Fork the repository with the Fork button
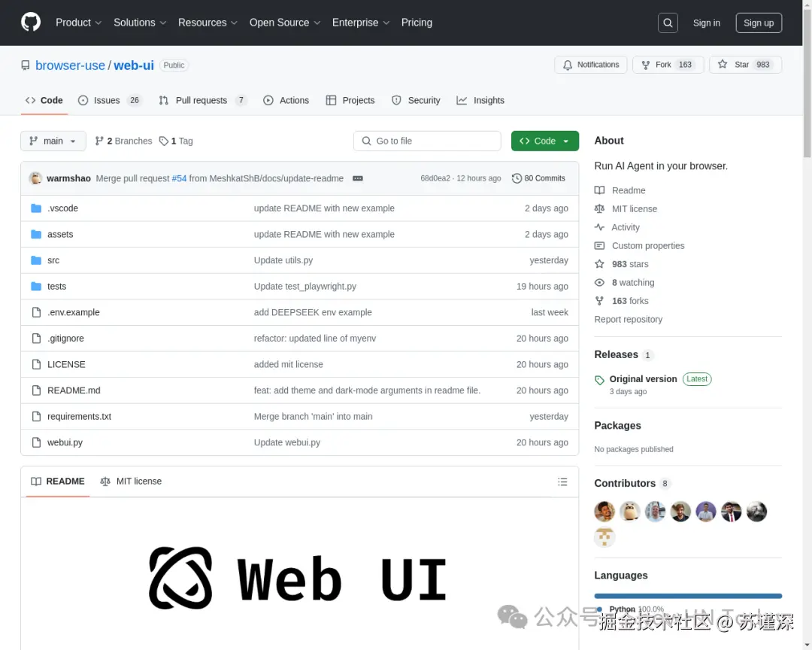Image resolution: width=812 pixels, height=650 pixels. 668,65
